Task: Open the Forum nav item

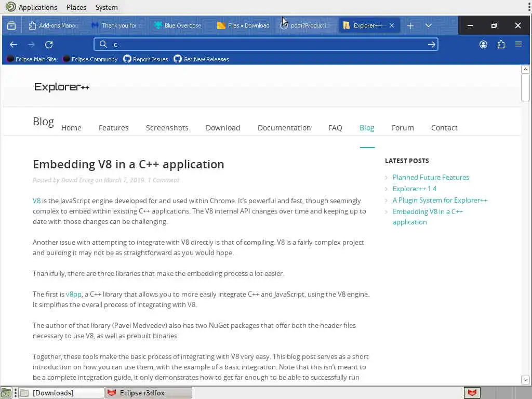Action: click(403, 128)
